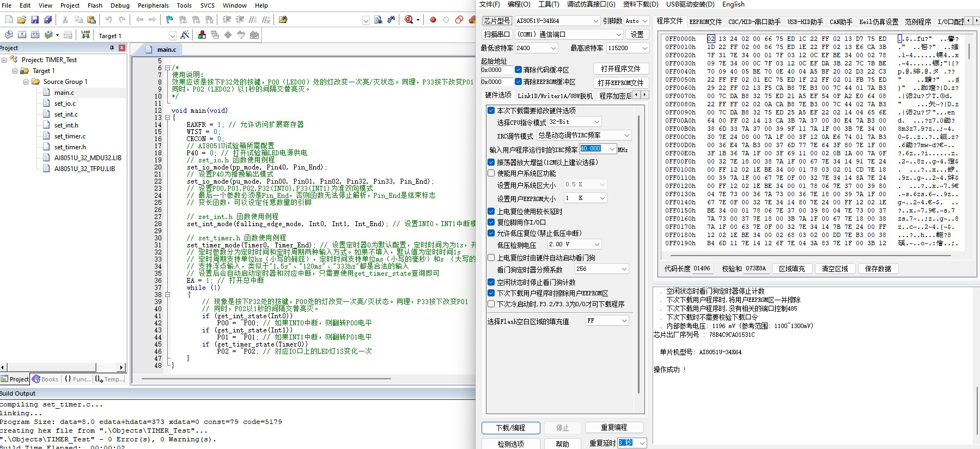Image resolution: width=980 pixels, height=449 pixels.
Task: Toggle a bookmark with the flag icon
Action: [x=169, y=20]
